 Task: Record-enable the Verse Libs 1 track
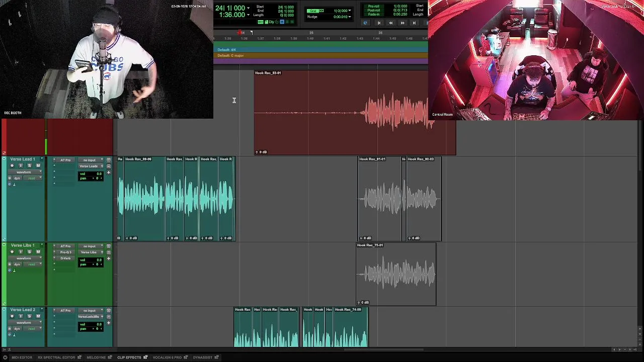(12, 251)
